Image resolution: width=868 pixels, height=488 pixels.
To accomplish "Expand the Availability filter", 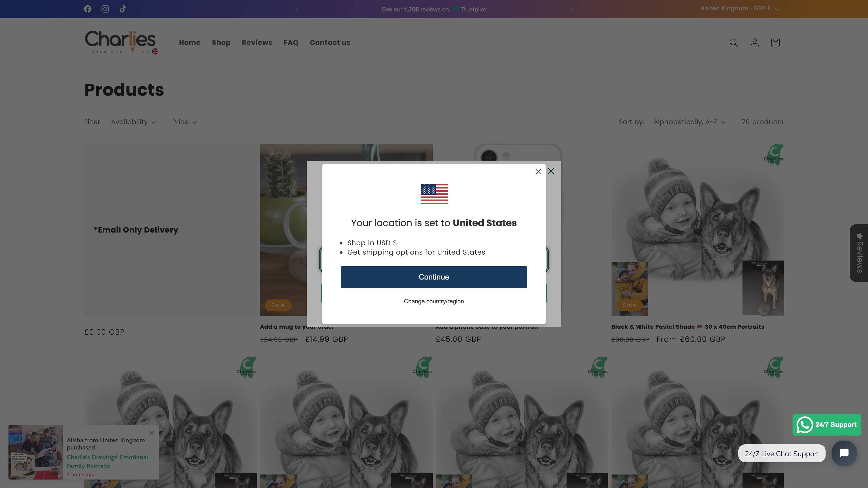I will tap(133, 122).
